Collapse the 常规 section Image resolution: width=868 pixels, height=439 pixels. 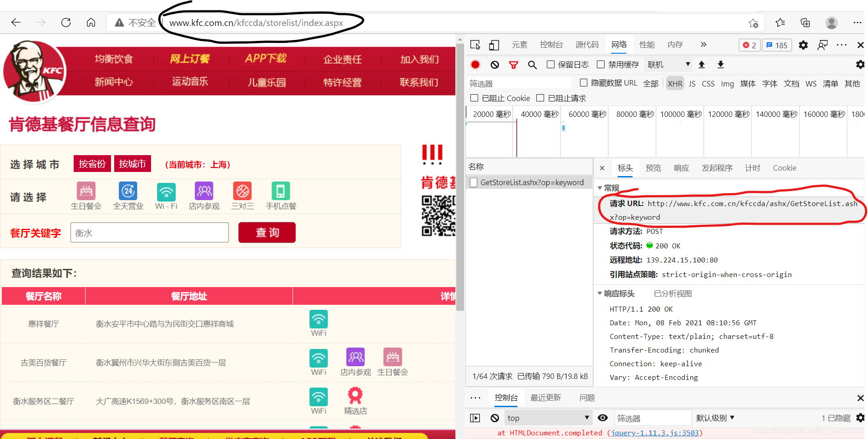point(600,188)
